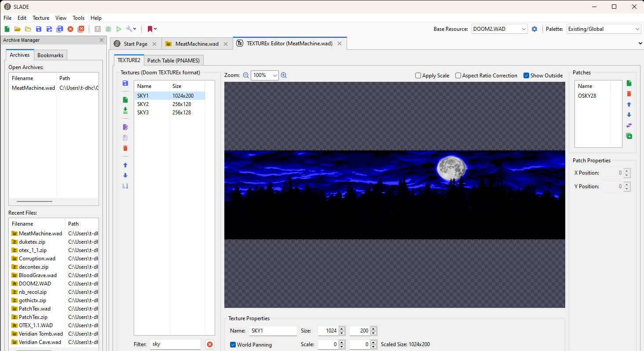Open the Edit menu
644x351 pixels.
pos(22,18)
